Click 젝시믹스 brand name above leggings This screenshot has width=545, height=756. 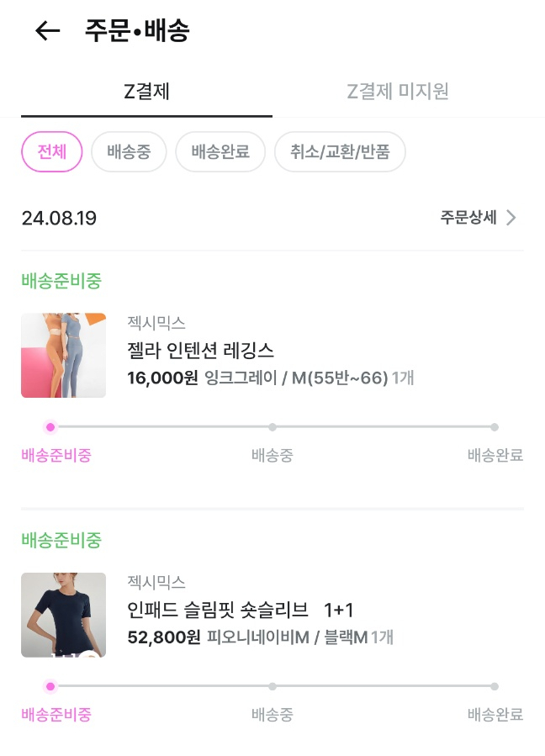(156, 322)
